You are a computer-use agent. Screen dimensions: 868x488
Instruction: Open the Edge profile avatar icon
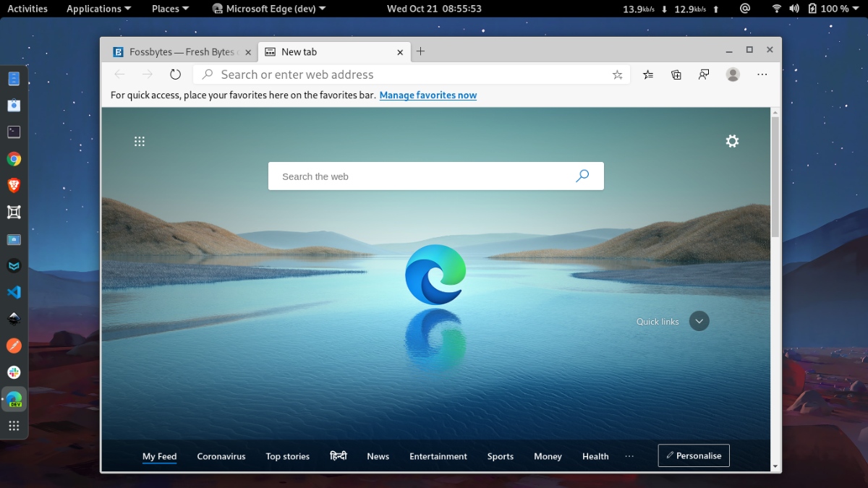[733, 74]
